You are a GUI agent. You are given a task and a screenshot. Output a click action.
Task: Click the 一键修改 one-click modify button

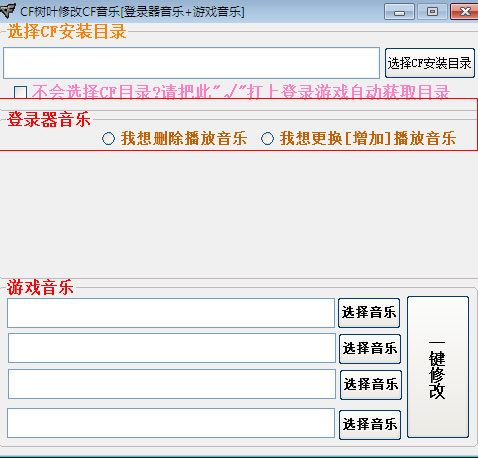438,367
